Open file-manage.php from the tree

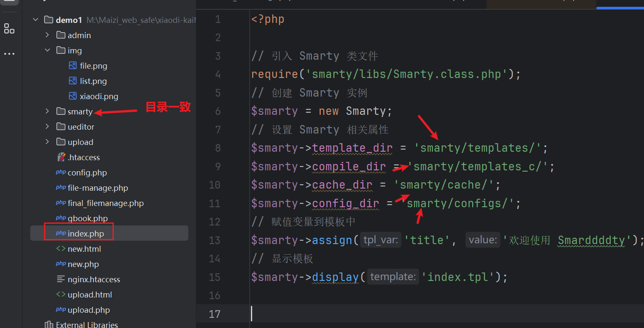[x=98, y=188]
